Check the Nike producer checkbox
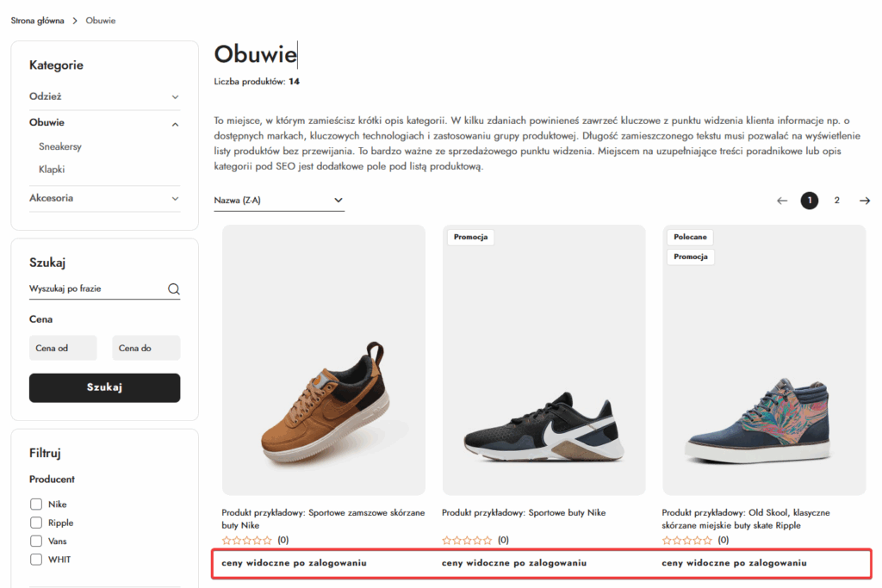Viewport: 882px width, 588px height. (x=36, y=504)
